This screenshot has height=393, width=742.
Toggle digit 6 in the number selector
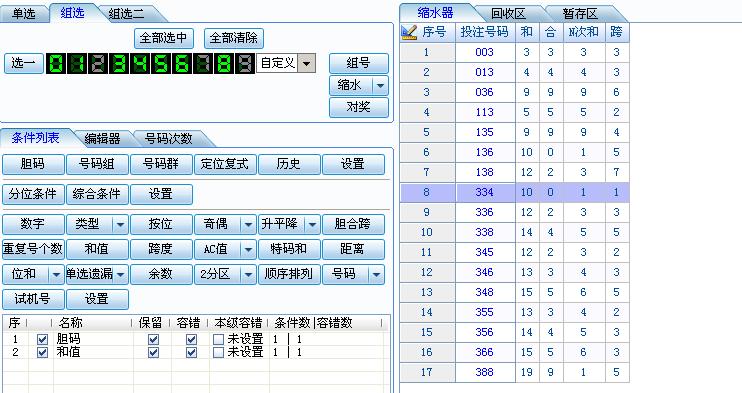[x=182, y=63]
